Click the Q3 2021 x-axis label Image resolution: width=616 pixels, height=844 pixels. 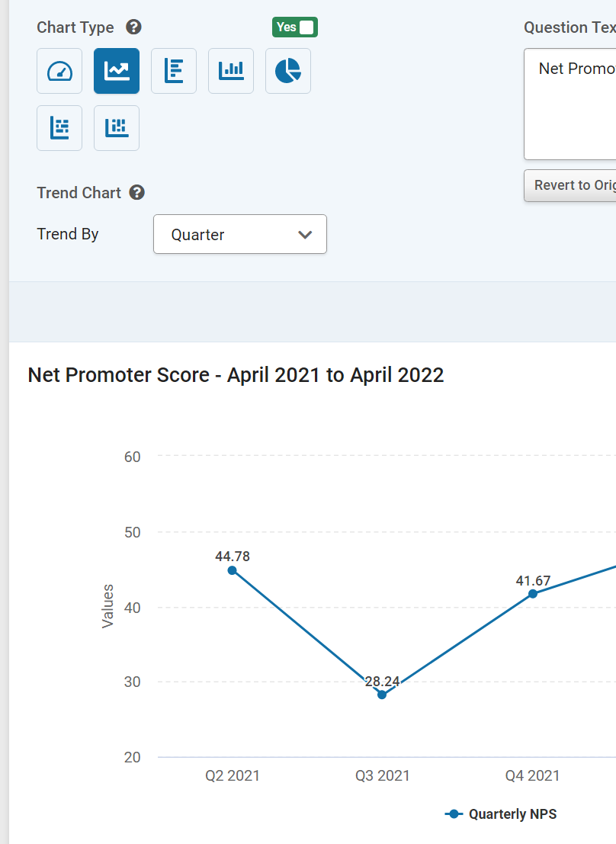pos(382,776)
